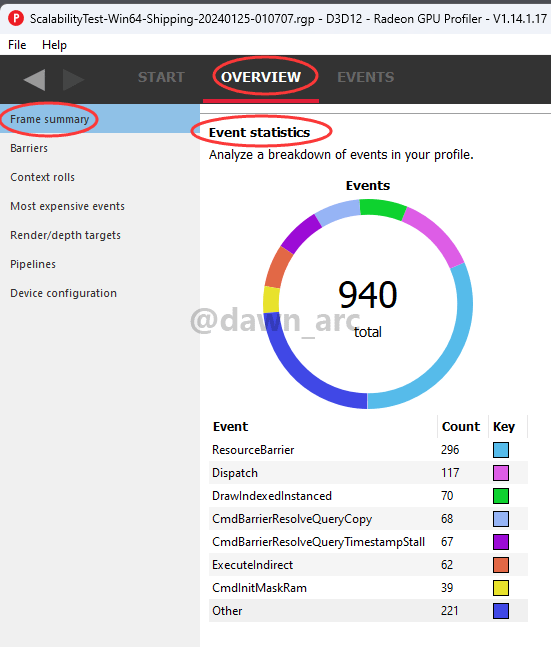Click the Radeon GPU Profiler app icon

tap(16, 19)
